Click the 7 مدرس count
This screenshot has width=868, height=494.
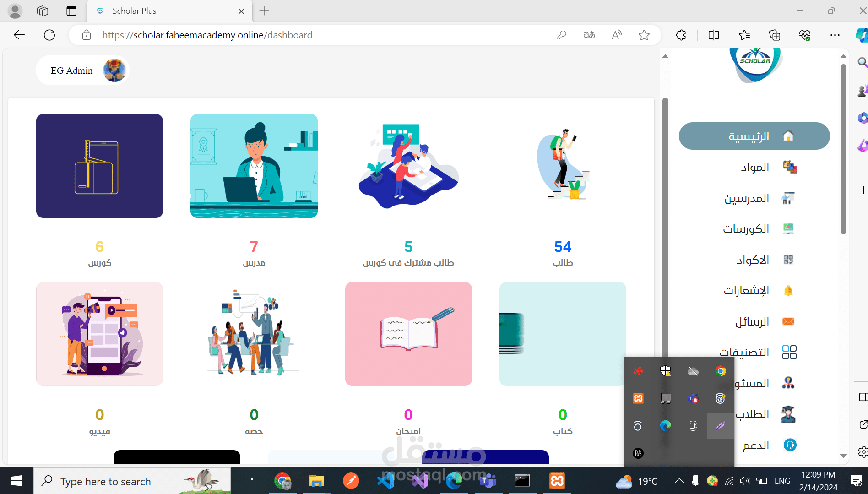click(x=254, y=247)
